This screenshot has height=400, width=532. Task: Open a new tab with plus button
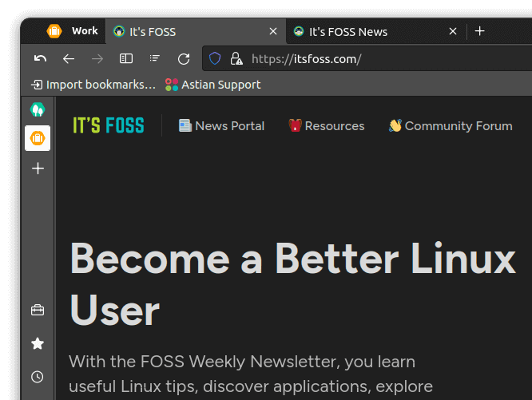pos(479,31)
